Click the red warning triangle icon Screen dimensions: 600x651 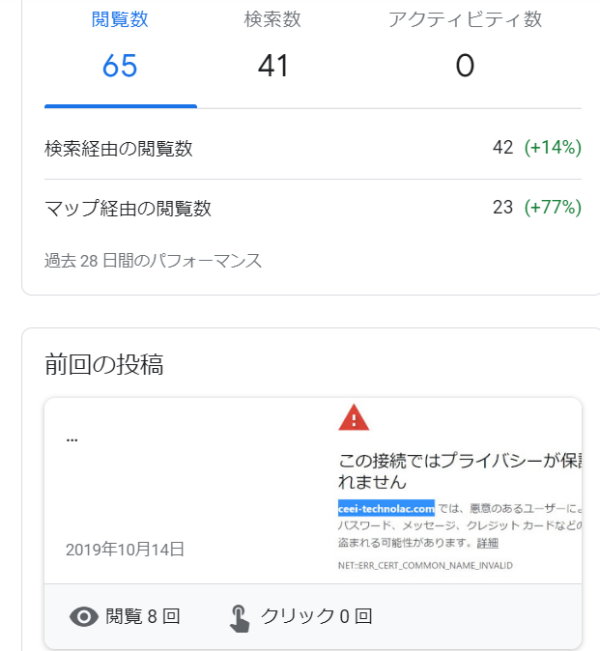point(354,417)
